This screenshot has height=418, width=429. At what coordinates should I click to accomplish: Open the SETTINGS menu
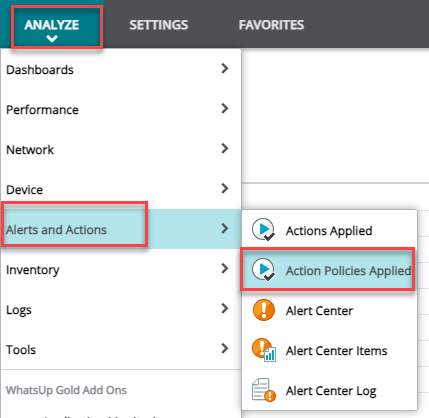[159, 25]
